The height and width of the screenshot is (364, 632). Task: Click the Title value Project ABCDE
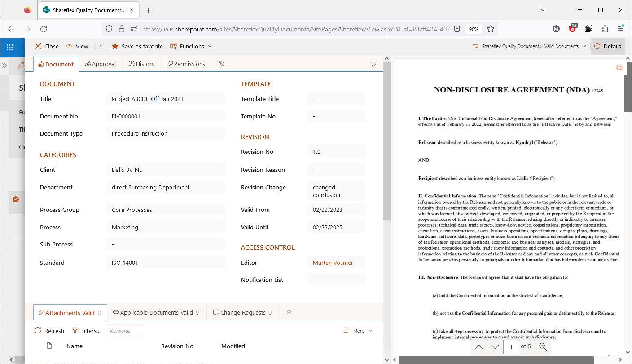[166, 99]
